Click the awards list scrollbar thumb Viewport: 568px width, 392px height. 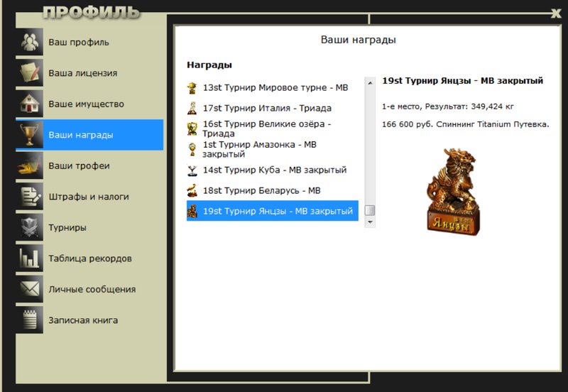pos(370,210)
